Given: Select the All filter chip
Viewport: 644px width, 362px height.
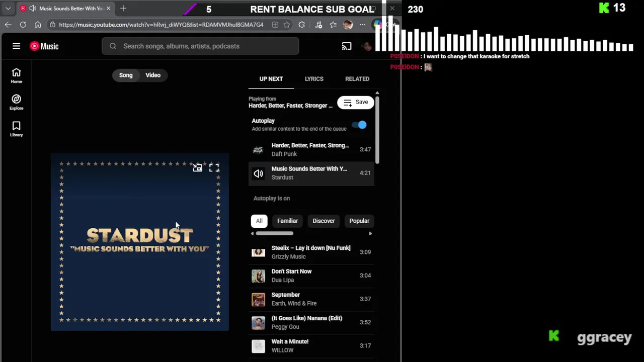Looking at the screenshot, I should click(259, 221).
